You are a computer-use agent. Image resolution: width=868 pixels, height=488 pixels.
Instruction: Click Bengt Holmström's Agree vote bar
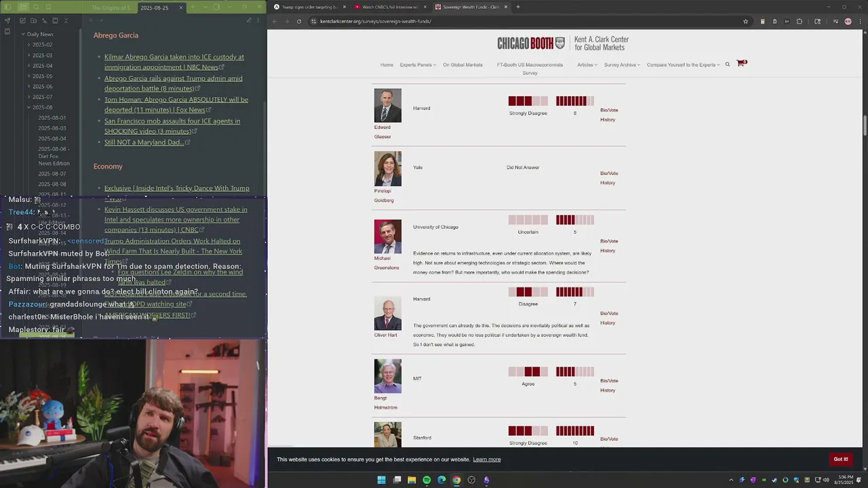(x=528, y=371)
